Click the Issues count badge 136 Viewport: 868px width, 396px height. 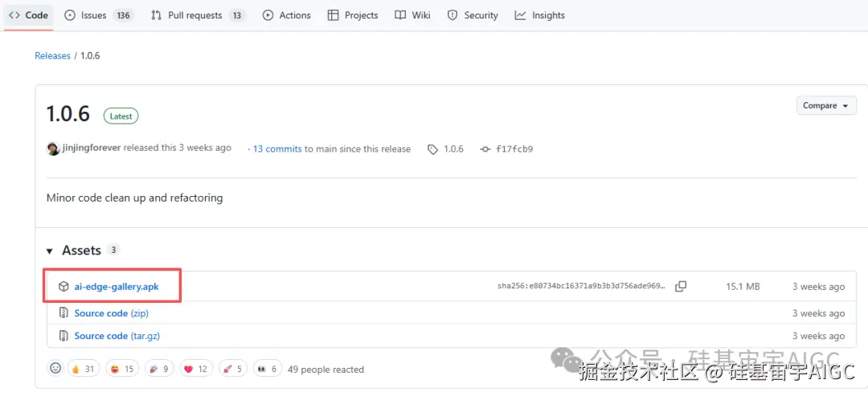pos(123,15)
